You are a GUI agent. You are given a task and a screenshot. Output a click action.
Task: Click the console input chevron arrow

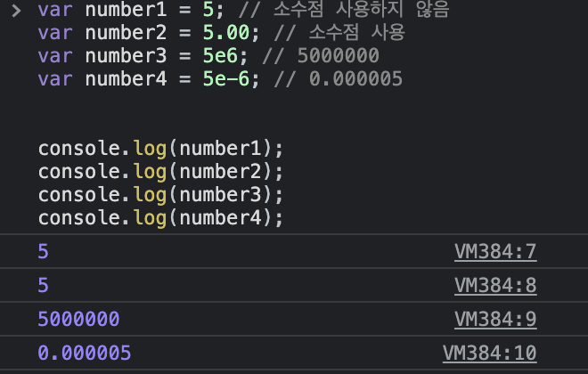pyautogui.click(x=16, y=11)
